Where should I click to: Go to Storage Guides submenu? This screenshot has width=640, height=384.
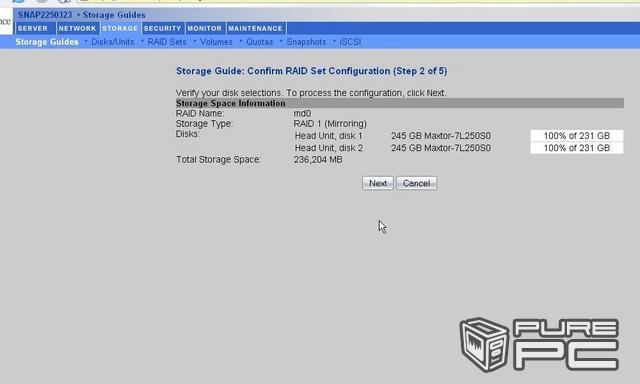coord(47,42)
